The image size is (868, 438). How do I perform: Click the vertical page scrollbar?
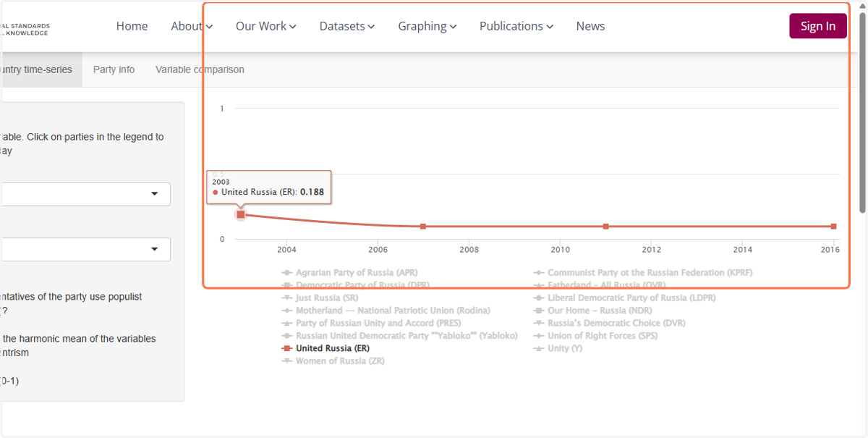click(862, 112)
